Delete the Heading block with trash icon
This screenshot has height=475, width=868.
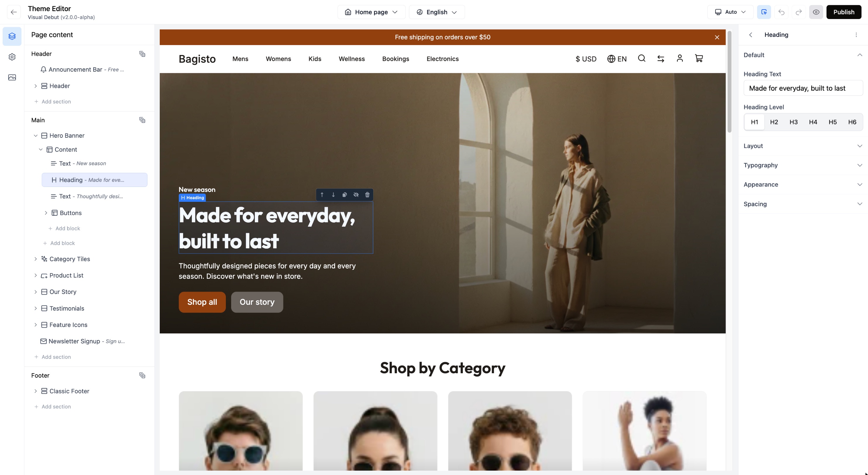pos(367,195)
